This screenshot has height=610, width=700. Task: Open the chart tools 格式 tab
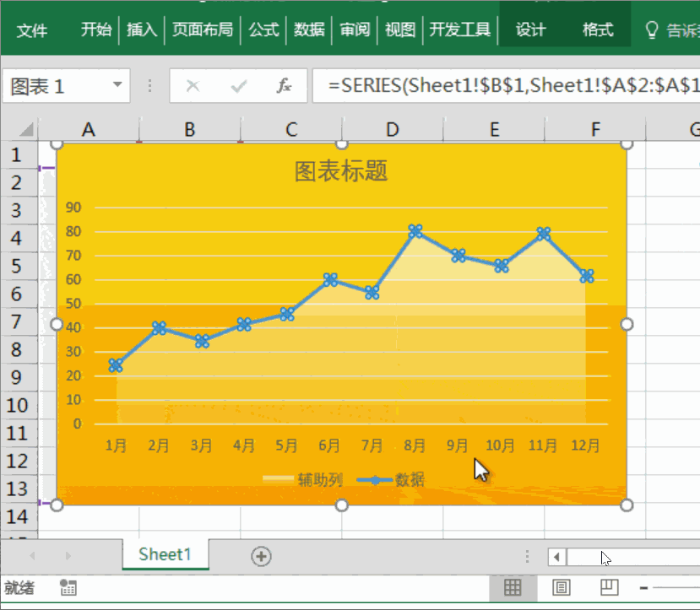click(598, 30)
